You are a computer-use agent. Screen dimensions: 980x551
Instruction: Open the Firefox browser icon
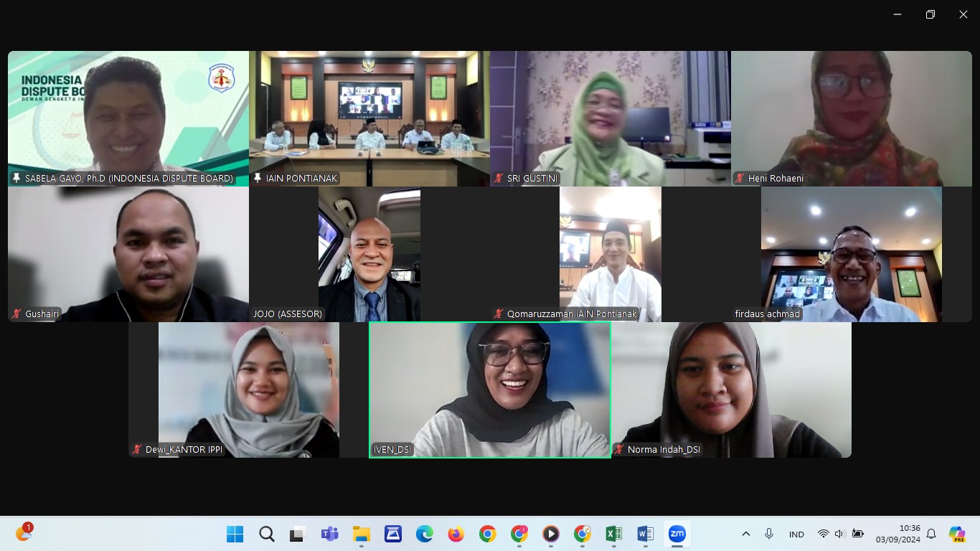(456, 534)
